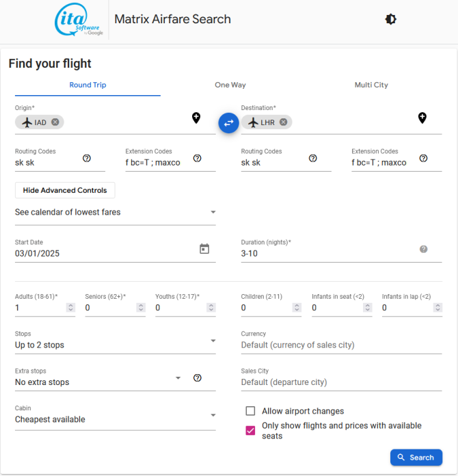Uncheck Only show flights with available seats
The width and height of the screenshot is (458, 476).
(x=250, y=430)
